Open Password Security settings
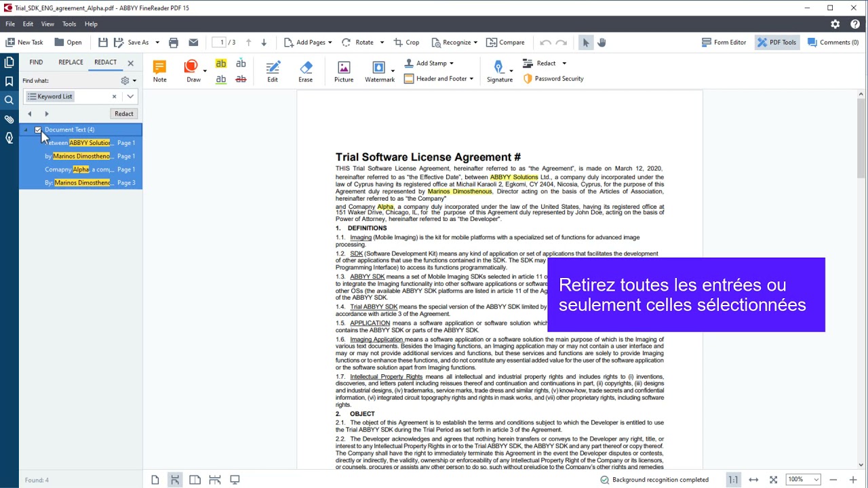Viewport: 868px width, 488px height. [553, 79]
